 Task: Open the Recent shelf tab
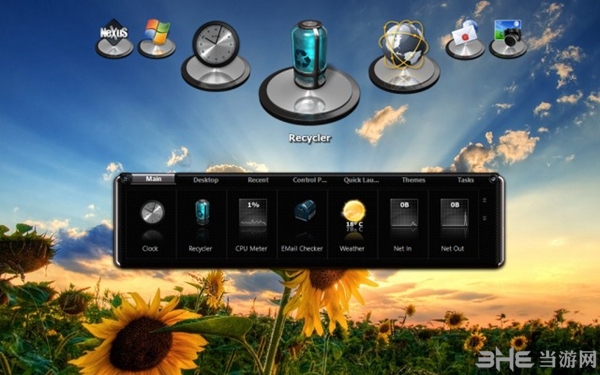click(258, 180)
